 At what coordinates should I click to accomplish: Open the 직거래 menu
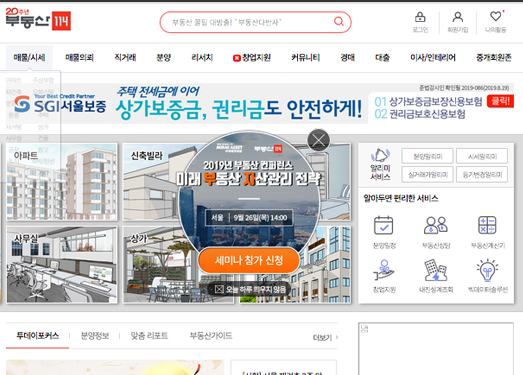125,57
